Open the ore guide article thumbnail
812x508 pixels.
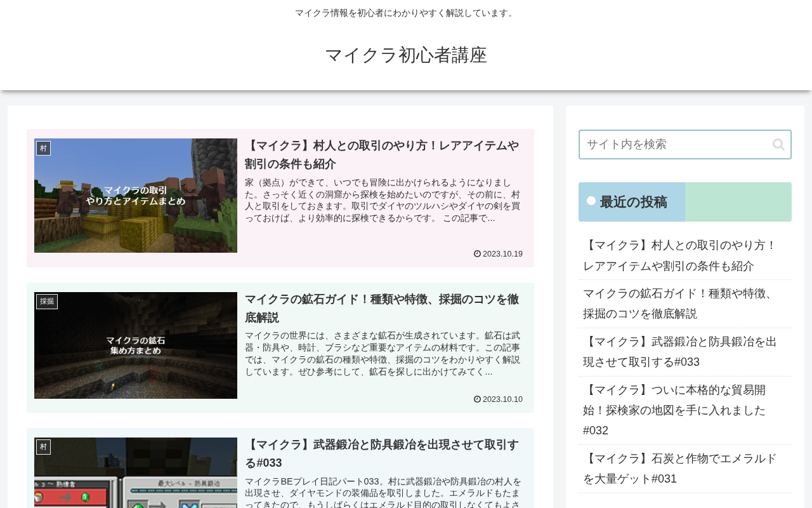(136, 345)
